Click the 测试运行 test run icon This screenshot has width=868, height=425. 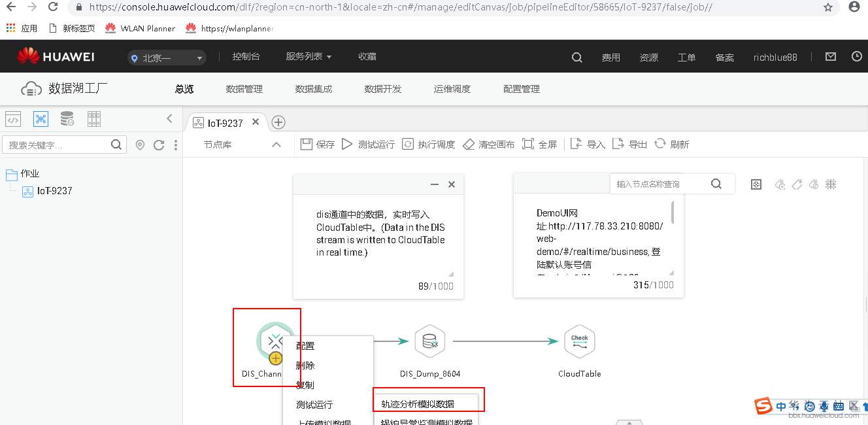point(347,144)
